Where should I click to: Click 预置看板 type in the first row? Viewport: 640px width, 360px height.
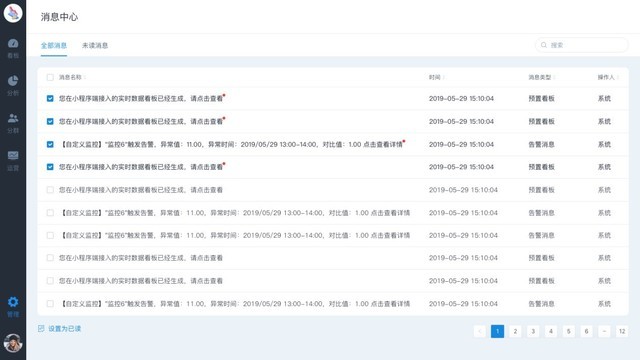[x=541, y=98]
